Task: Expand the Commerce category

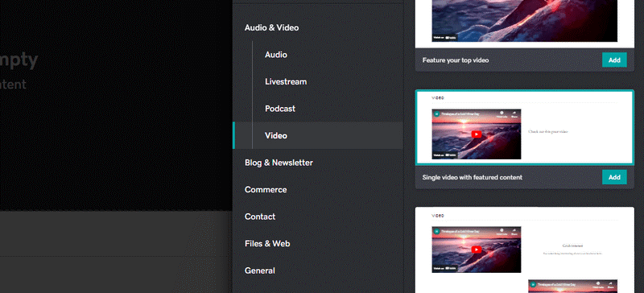Action: pos(266,190)
